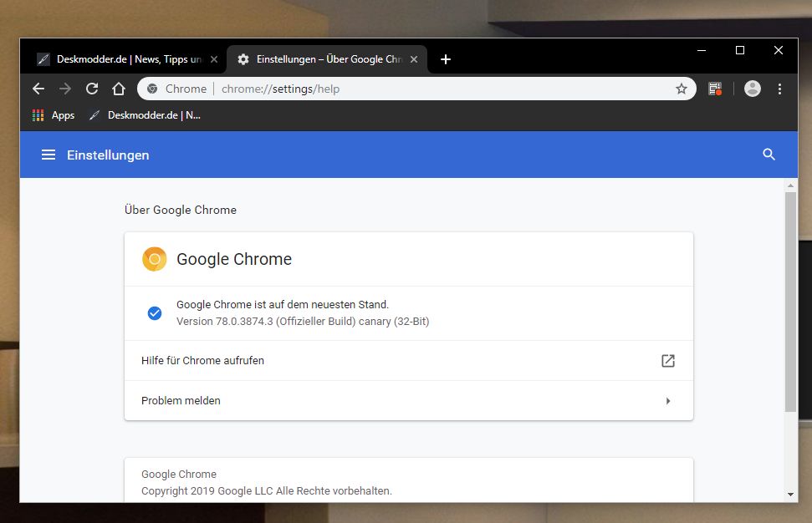
Task: Click the scrollbar up arrow
Action: (x=790, y=185)
